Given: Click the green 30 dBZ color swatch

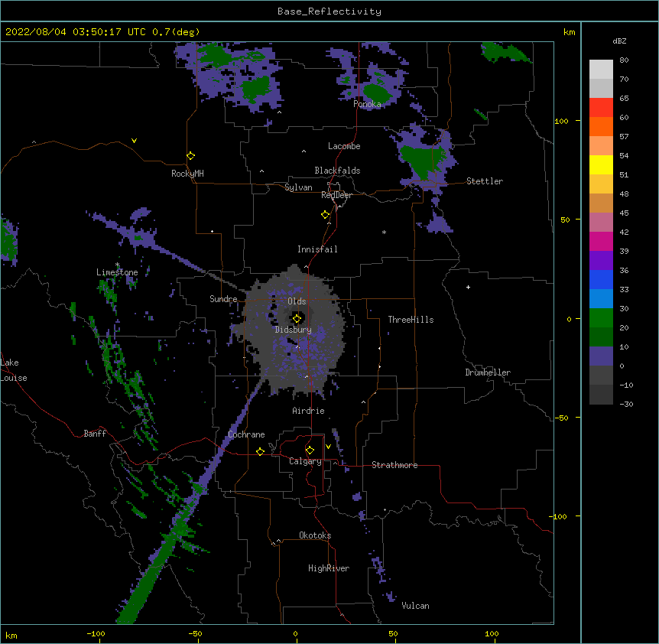Looking at the screenshot, I should pyautogui.click(x=601, y=318).
